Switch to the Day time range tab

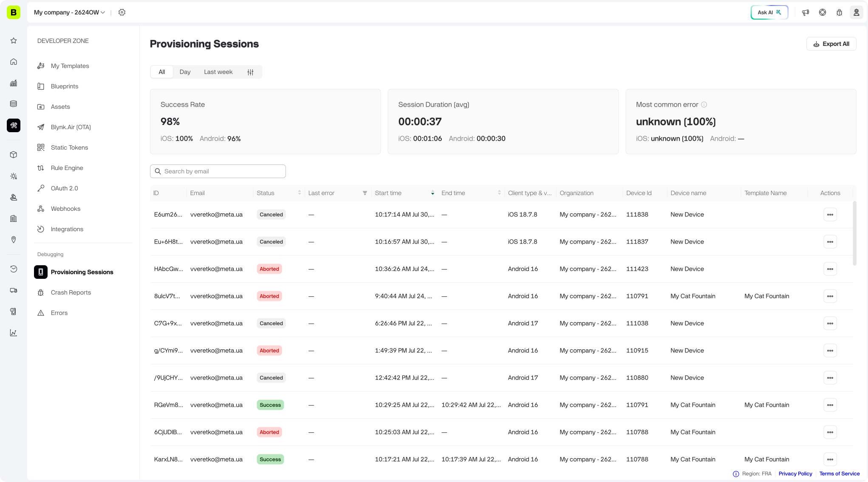[x=185, y=72]
